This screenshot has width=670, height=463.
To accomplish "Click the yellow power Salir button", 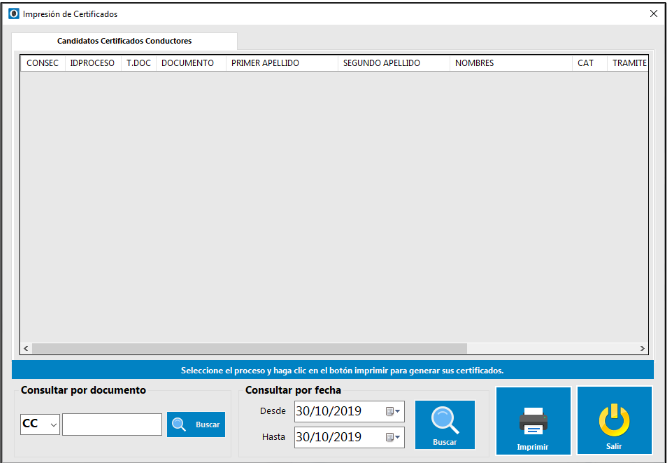I will (613, 421).
